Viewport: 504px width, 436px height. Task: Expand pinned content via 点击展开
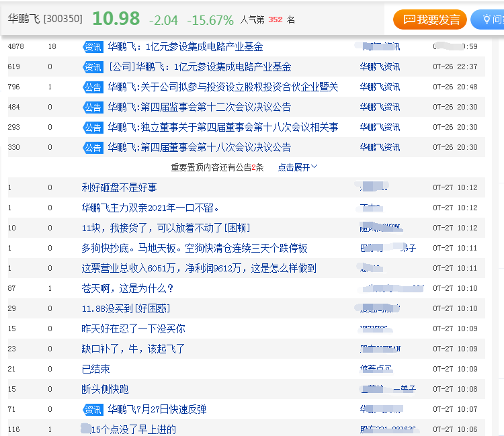pos(297,167)
